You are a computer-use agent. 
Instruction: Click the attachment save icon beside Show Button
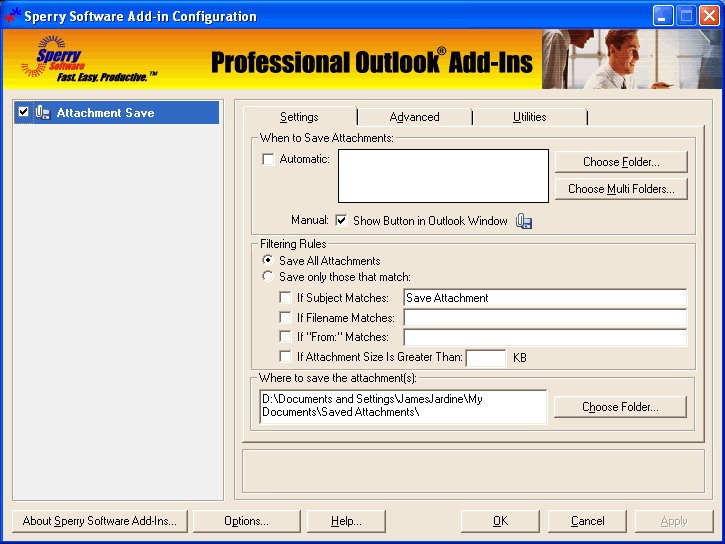coord(524,221)
